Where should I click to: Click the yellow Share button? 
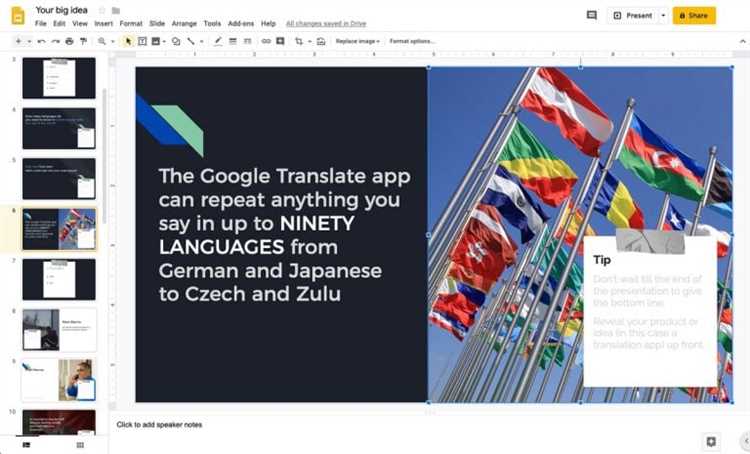click(x=694, y=15)
